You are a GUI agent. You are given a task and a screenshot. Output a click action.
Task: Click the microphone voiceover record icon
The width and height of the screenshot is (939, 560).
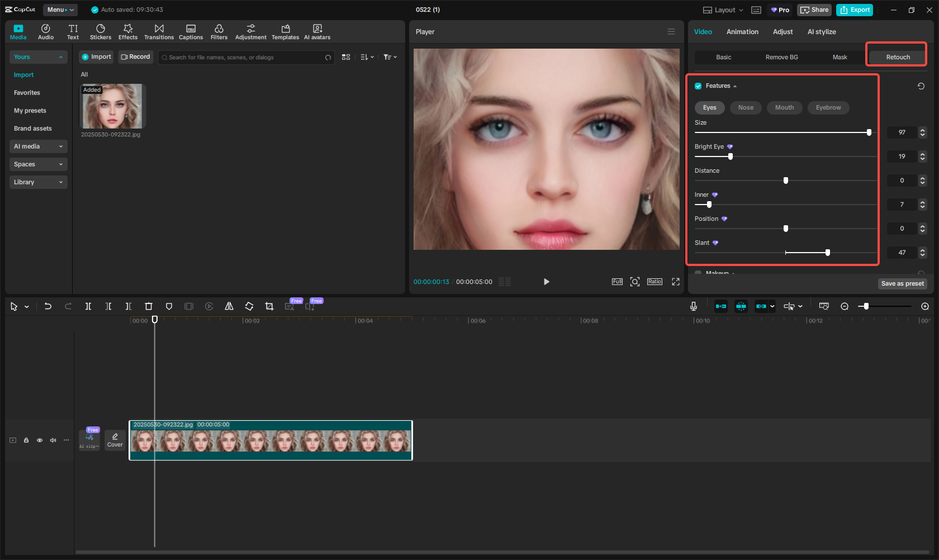[693, 306]
